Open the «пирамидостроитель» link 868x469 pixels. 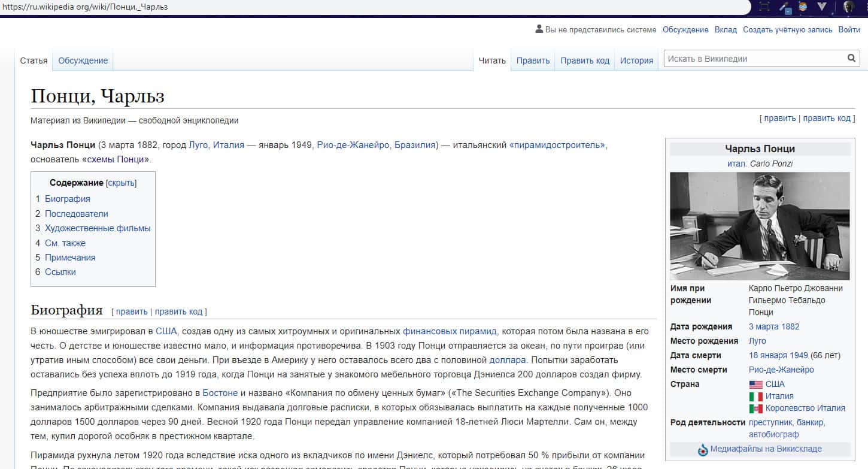tap(557, 145)
